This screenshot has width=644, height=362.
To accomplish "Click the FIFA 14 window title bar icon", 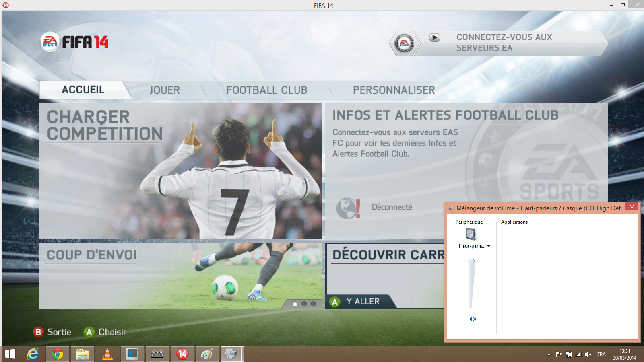I will (6, 5).
